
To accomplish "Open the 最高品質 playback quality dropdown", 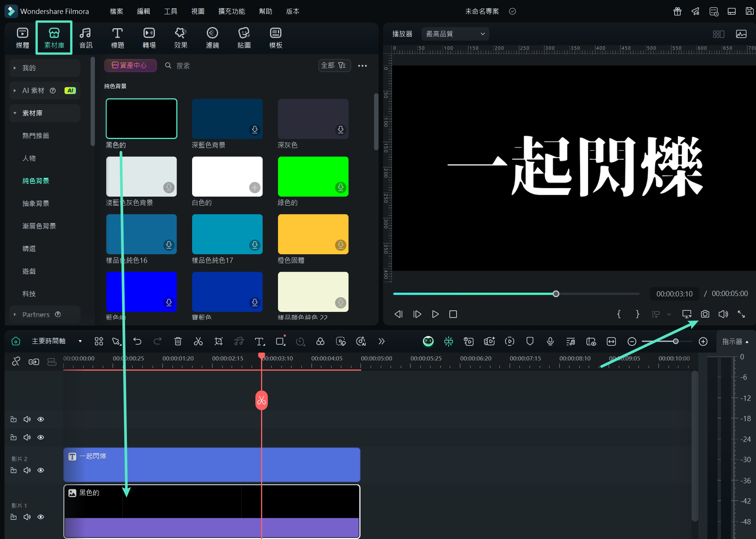I will [455, 34].
